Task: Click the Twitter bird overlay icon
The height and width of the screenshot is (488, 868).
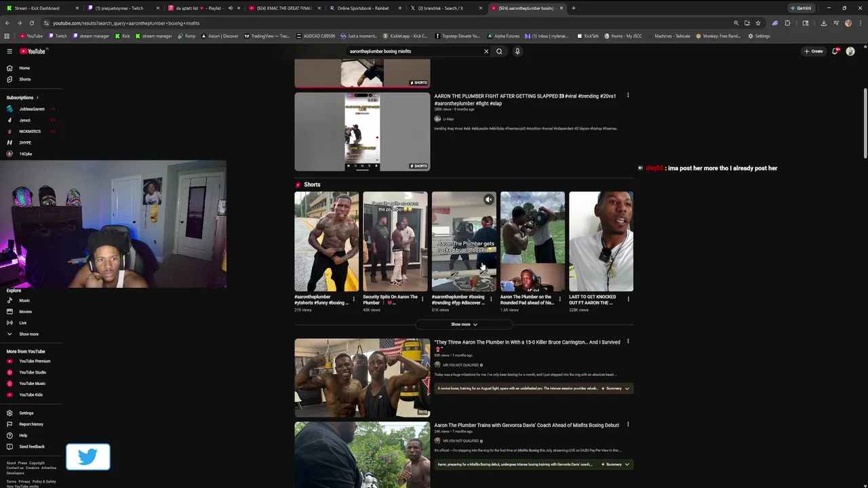Action: coord(88,457)
